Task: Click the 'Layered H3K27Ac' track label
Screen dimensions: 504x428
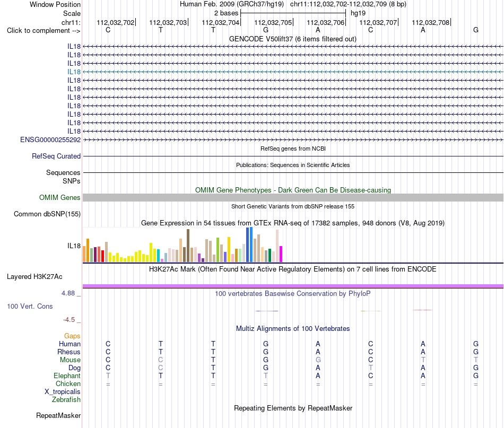Action: tap(34, 277)
